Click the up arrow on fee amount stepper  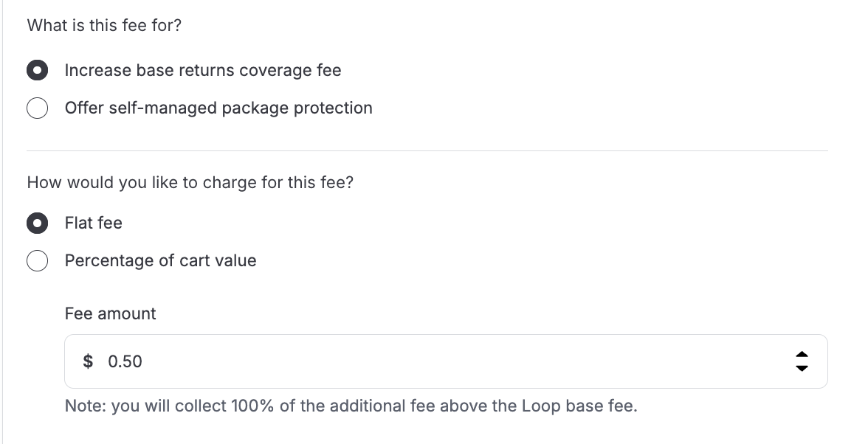click(x=802, y=355)
